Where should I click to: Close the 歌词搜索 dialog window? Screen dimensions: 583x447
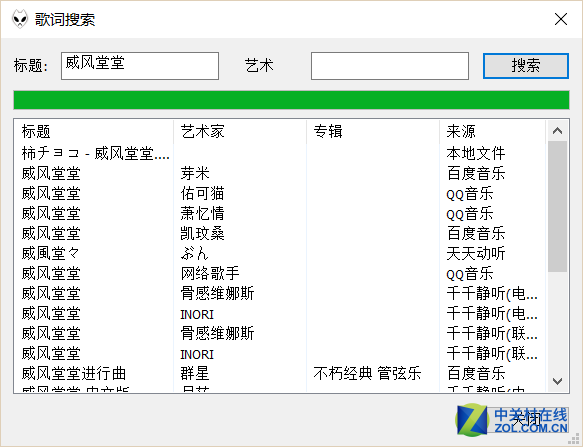tap(561, 19)
